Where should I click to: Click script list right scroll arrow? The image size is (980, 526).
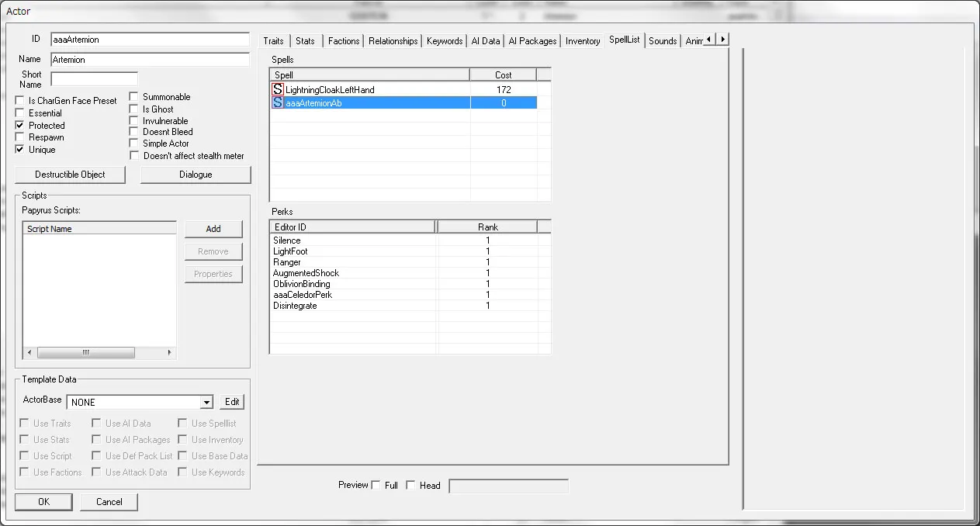(x=170, y=352)
